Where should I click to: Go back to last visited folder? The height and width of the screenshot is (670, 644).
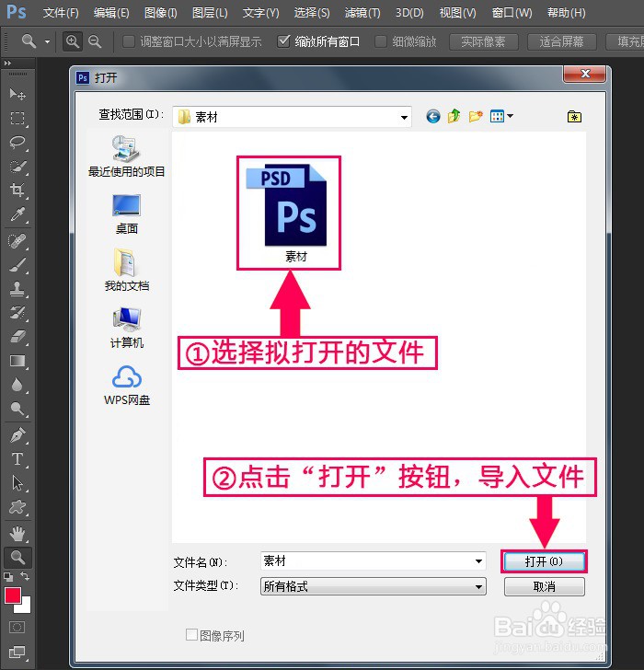point(433,116)
